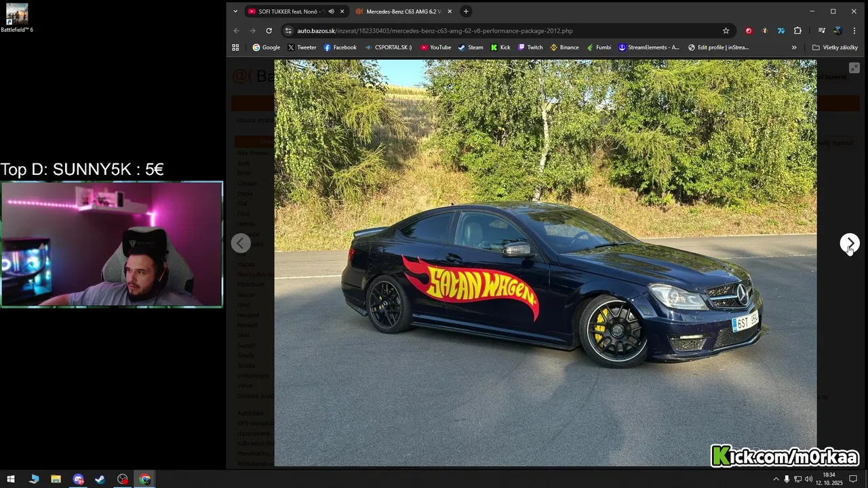Image resolution: width=868 pixels, height=488 pixels.
Task: Open File Explorer from the taskbar
Action: point(56,479)
